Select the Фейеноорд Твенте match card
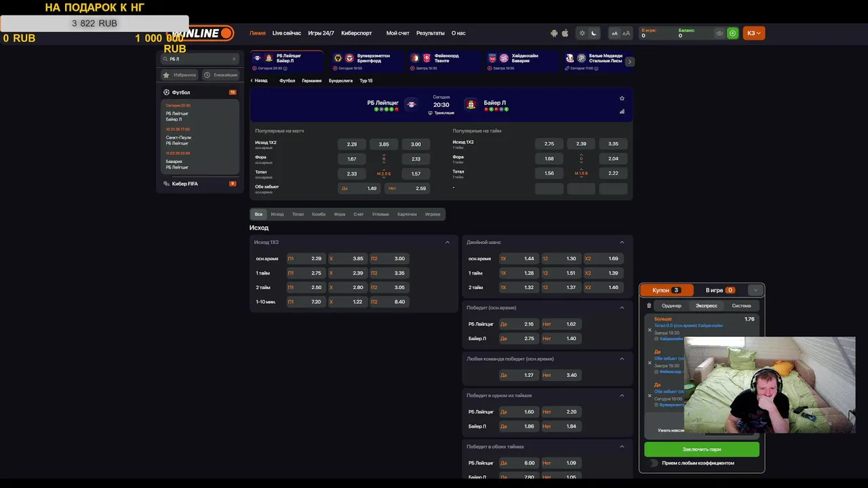This screenshot has width=868, height=488. pos(443,62)
